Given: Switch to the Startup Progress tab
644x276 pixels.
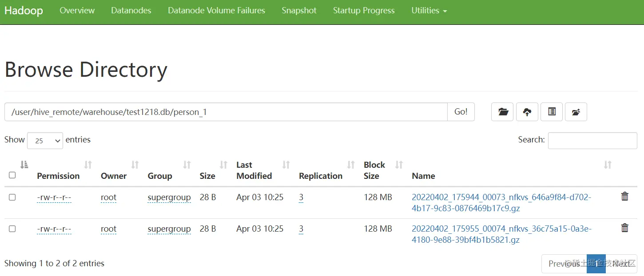Looking at the screenshot, I should click(x=364, y=11).
